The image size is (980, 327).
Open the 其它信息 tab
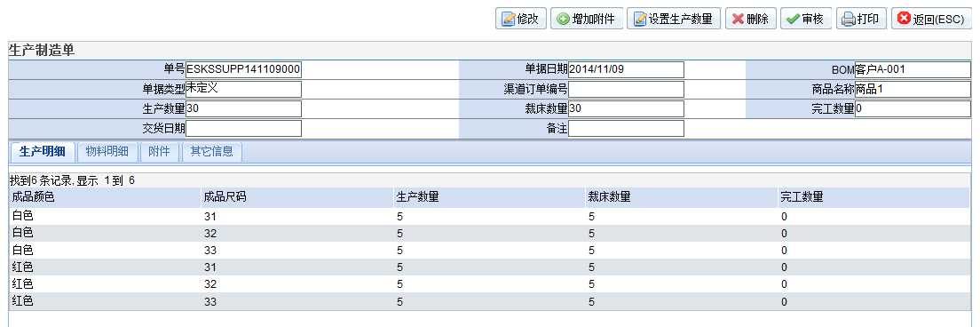(x=212, y=151)
